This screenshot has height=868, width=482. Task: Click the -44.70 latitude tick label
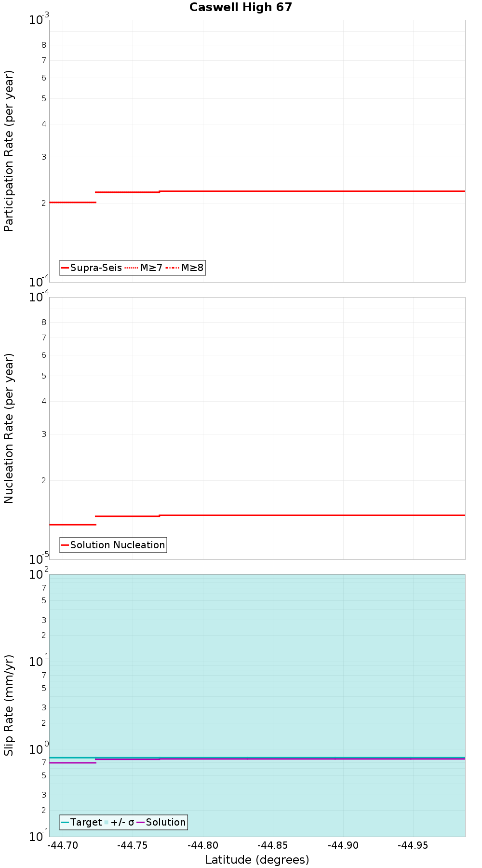pos(63,845)
